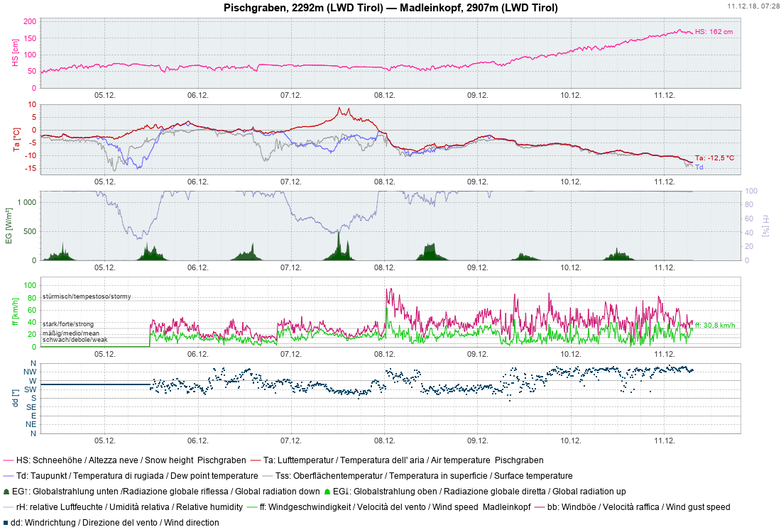Click the 'stark/forte/strong' wind label

[x=67, y=324]
